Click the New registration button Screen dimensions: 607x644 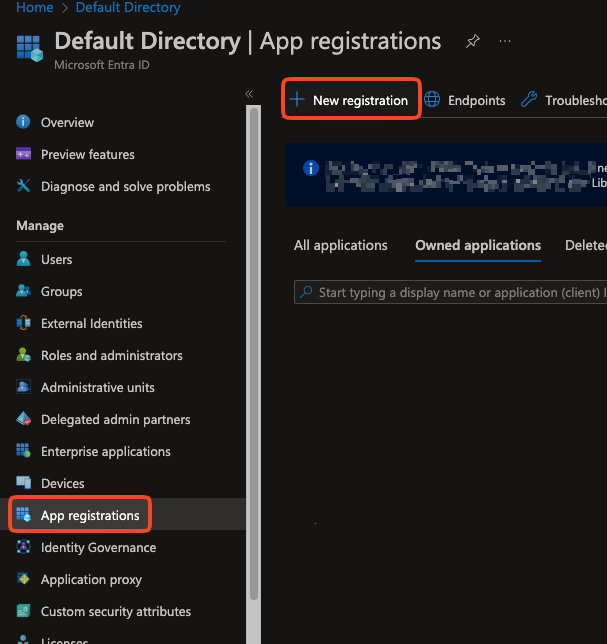pos(351,99)
